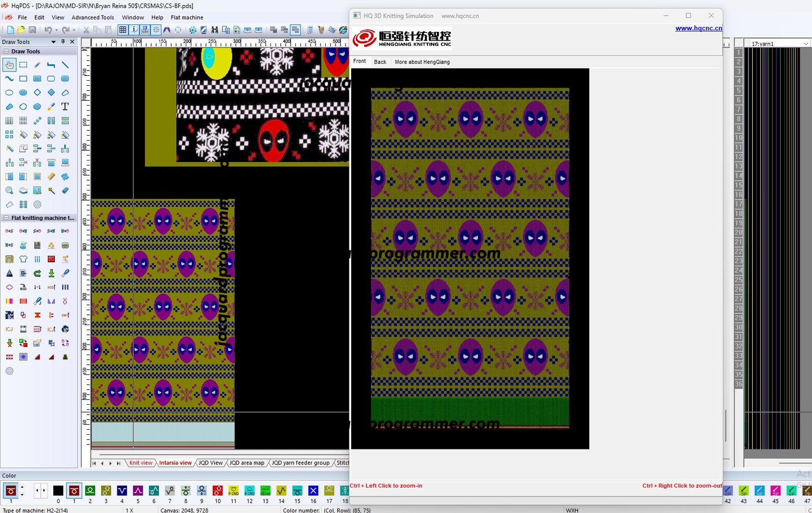Choose color swatch number 4 (navy)
The height and width of the screenshot is (513, 812).
point(122,490)
